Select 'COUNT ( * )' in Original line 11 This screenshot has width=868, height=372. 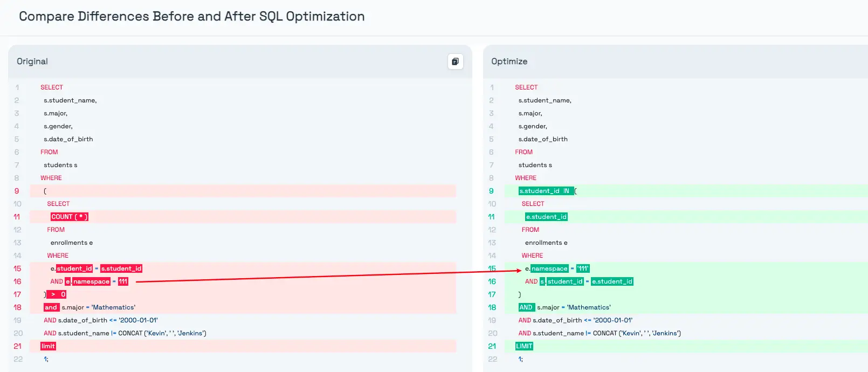(x=70, y=217)
